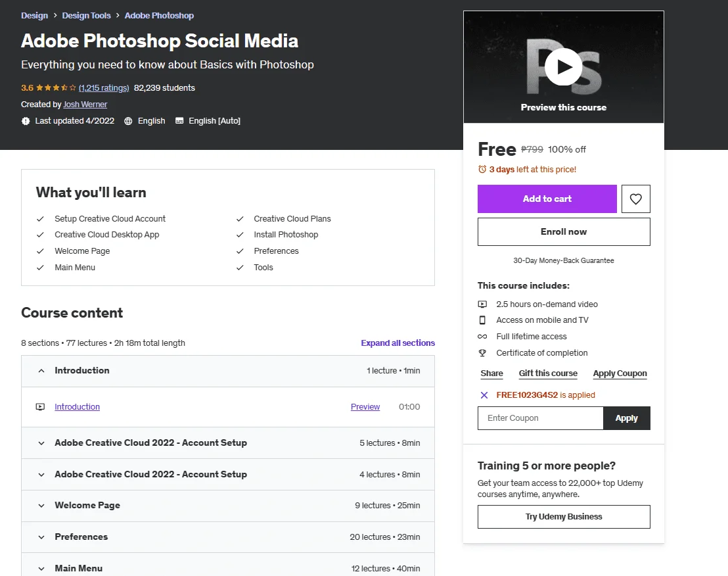Click the infinity icon beside Full lifetime access

(x=482, y=336)
